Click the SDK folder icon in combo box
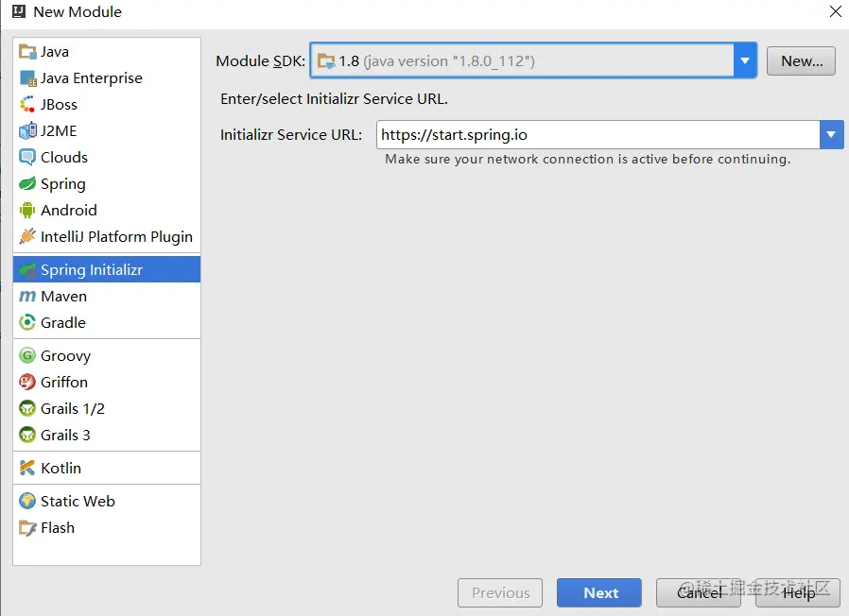This screenshot has height=616, width=849. [326, 61]
